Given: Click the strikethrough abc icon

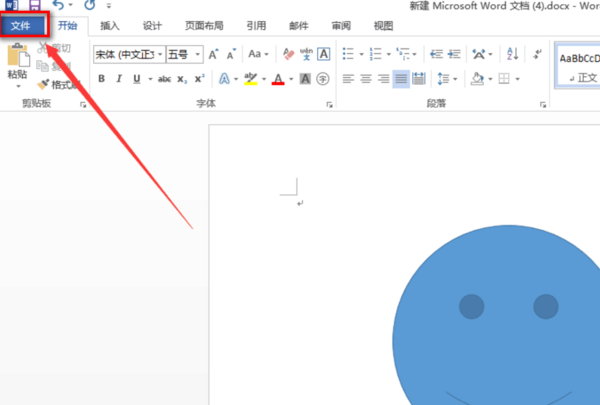Looking at the screenshot, I should pos(164,79).
